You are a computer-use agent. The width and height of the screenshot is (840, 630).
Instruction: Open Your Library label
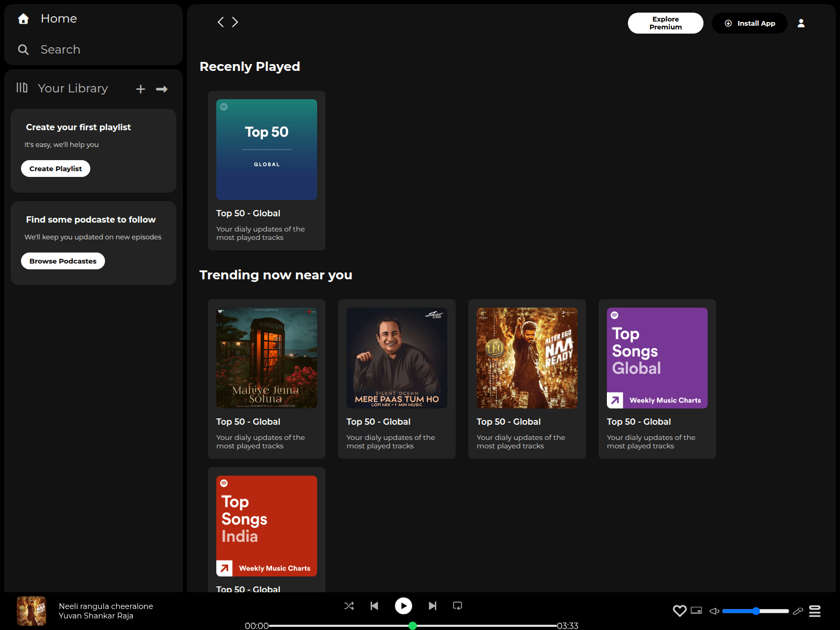(73, 88)
